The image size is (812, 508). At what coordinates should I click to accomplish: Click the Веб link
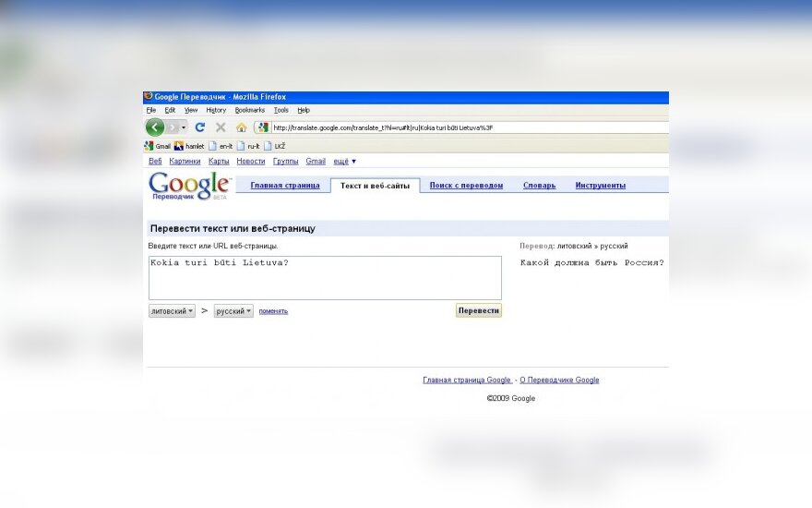(155, 162)
